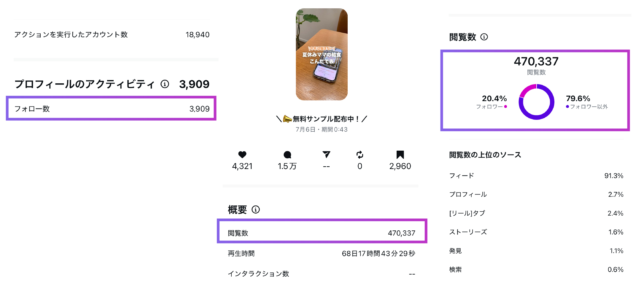Open info icon next to 概要
This screenshot has width=644, height=290.
click(x=256, y=210)
